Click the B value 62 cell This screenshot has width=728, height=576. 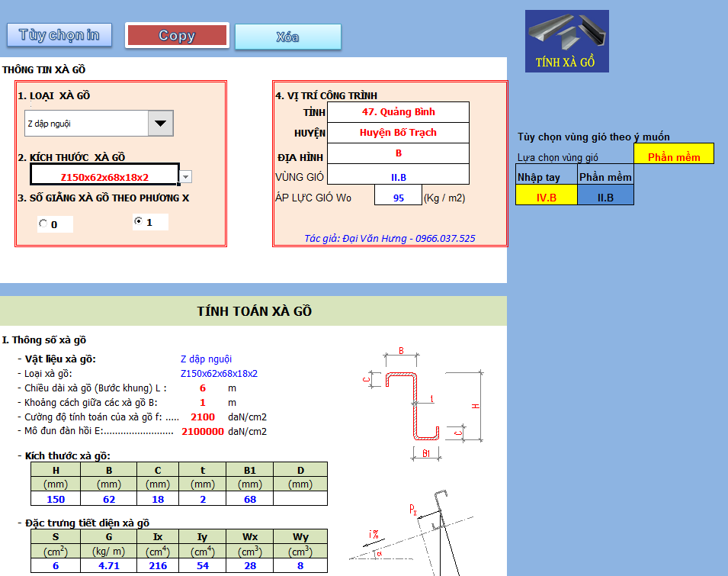click(x=109, y=499)
